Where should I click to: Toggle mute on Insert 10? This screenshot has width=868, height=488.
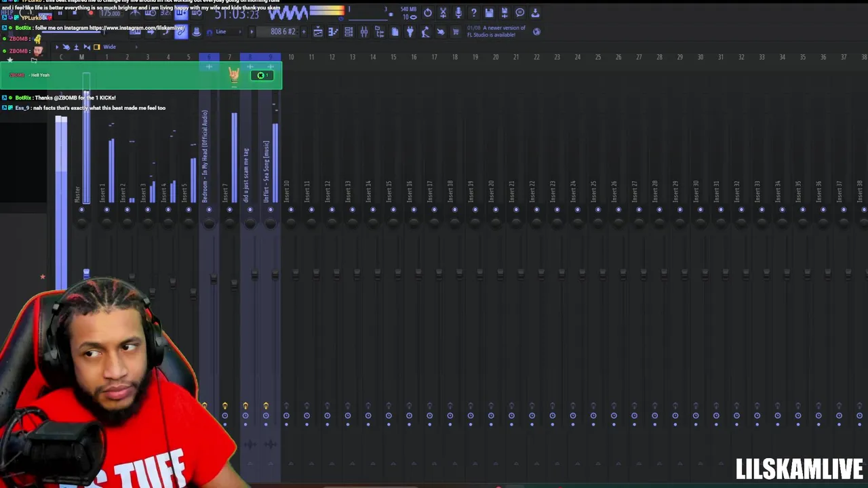[291, 209]
